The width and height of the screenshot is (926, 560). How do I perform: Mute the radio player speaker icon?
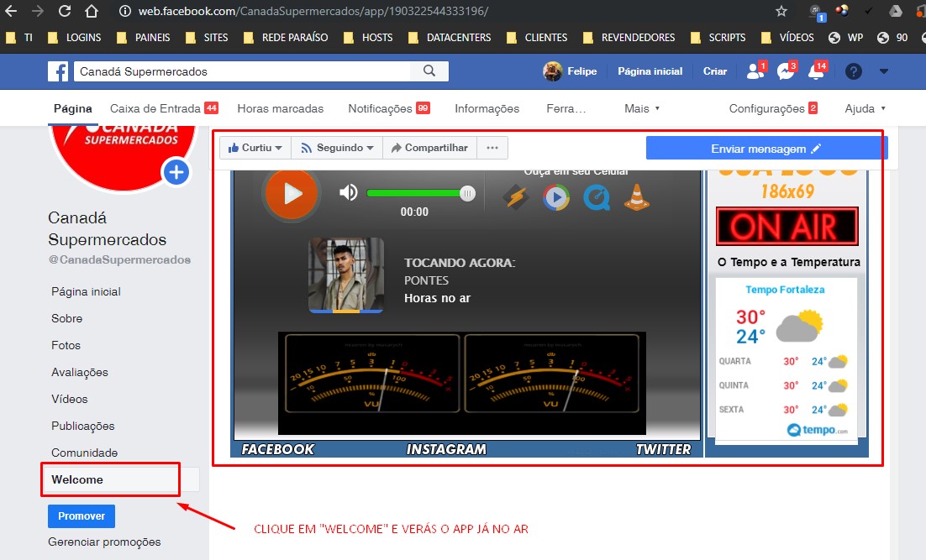click(348, 193)
